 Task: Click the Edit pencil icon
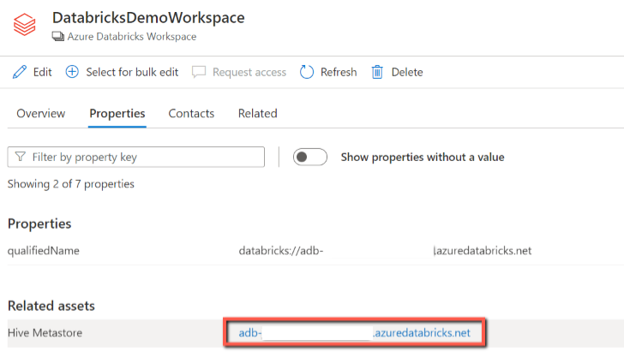point(20,72)
